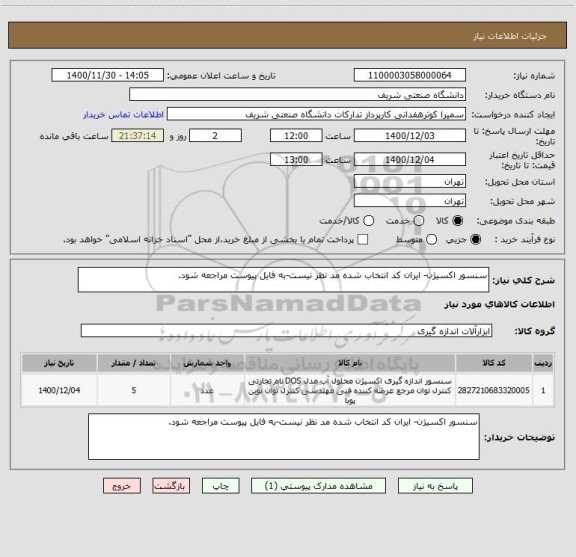Click the چاپ print button
Viewport: 576px width, 557px height.
[221, 486]
